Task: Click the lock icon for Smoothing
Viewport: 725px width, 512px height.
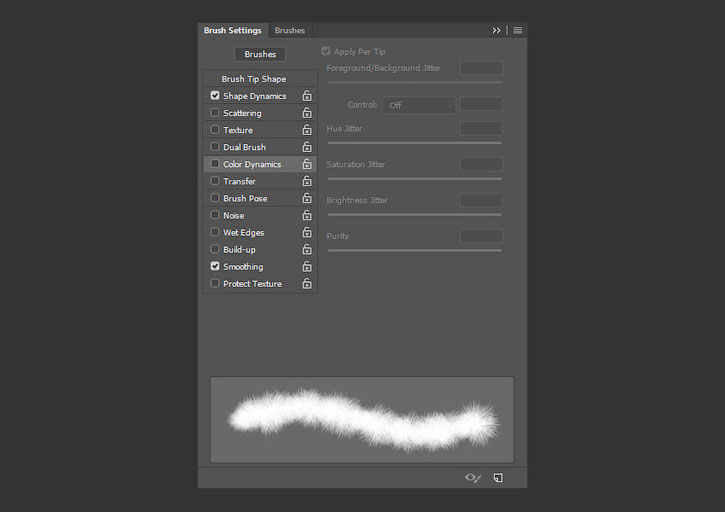Action: tap(307, 267)
